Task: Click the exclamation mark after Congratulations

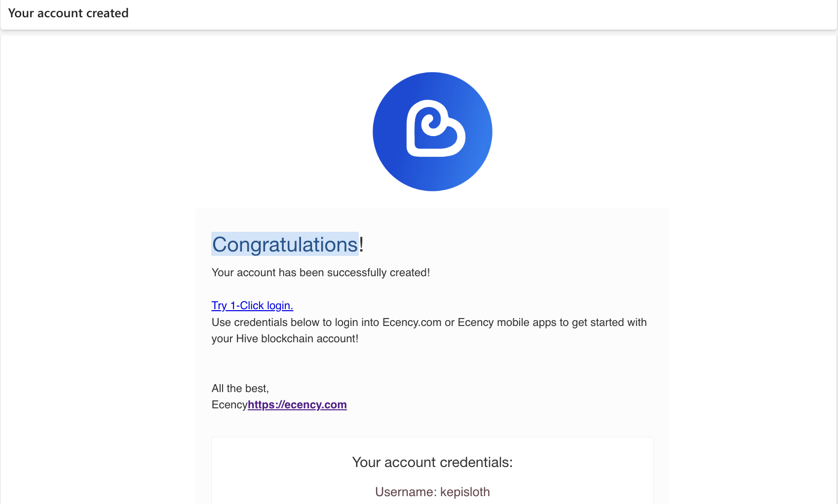Action: pyautogui.click(x=361, y=244)
